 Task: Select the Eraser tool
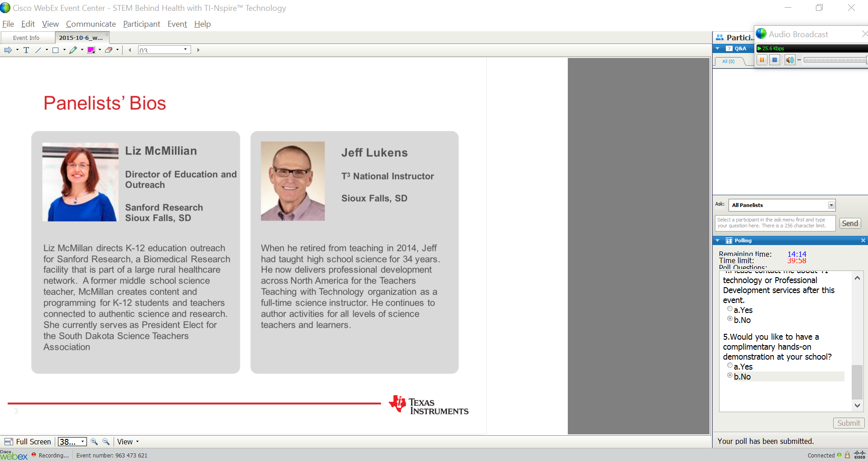tap(109, 50)
